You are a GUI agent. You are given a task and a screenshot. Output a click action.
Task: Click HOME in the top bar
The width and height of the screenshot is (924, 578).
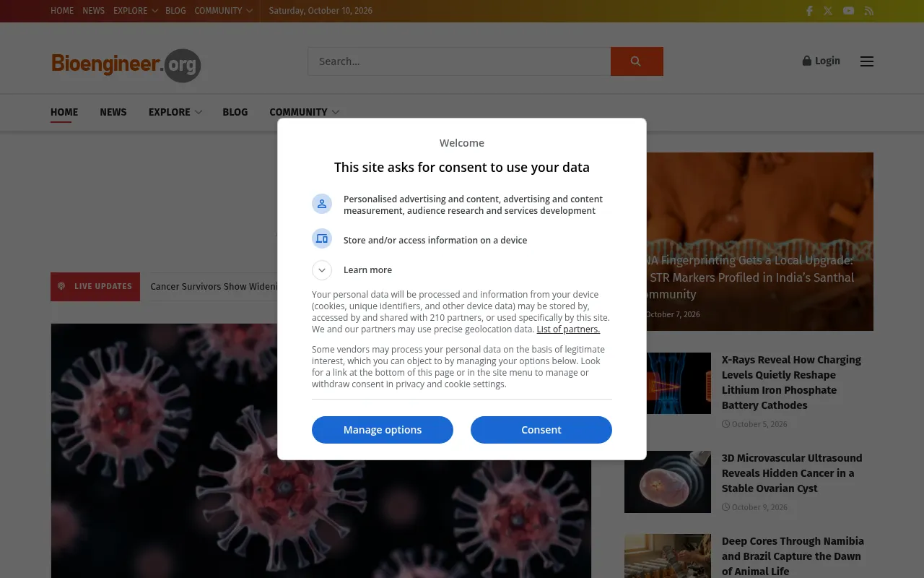[62, 11]
